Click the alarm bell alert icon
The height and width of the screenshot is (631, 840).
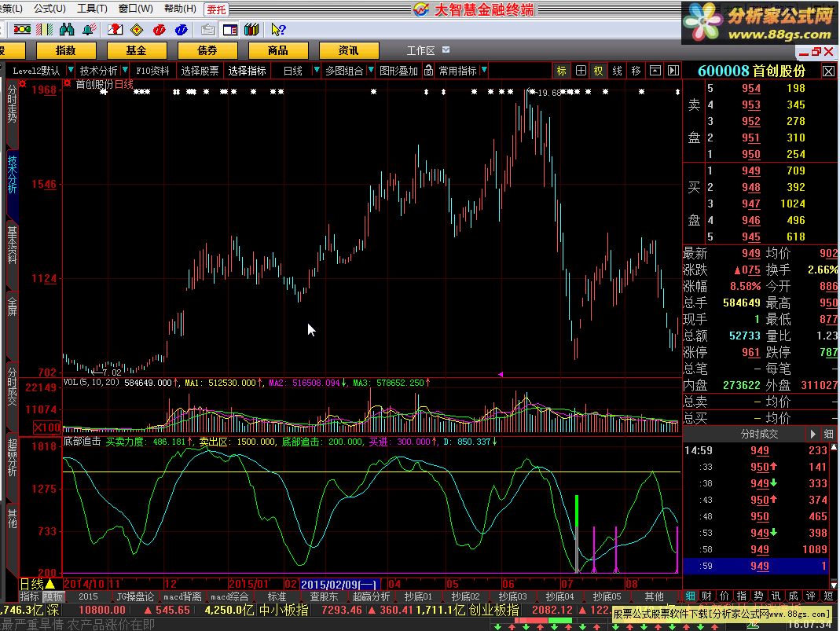coord(90,29)
